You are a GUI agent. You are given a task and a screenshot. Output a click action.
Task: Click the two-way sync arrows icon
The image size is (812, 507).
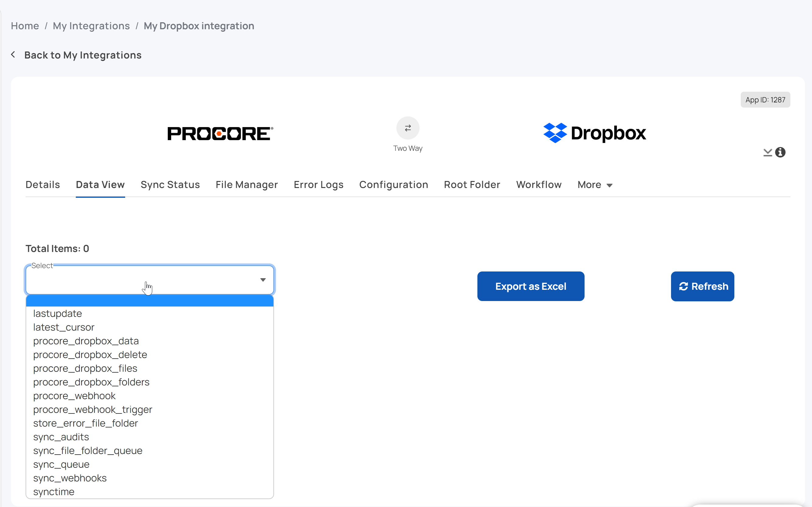click(408, 128)
